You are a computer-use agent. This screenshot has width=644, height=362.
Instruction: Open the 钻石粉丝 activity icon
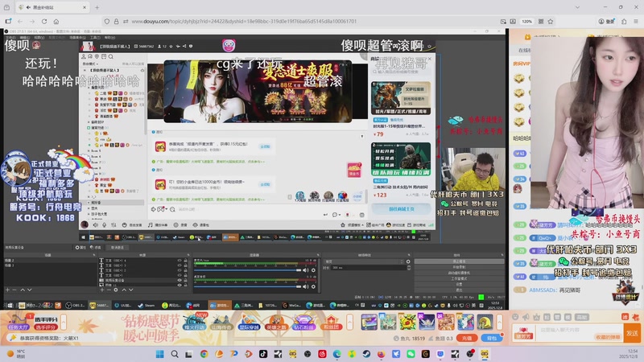(x=303, y=323)
